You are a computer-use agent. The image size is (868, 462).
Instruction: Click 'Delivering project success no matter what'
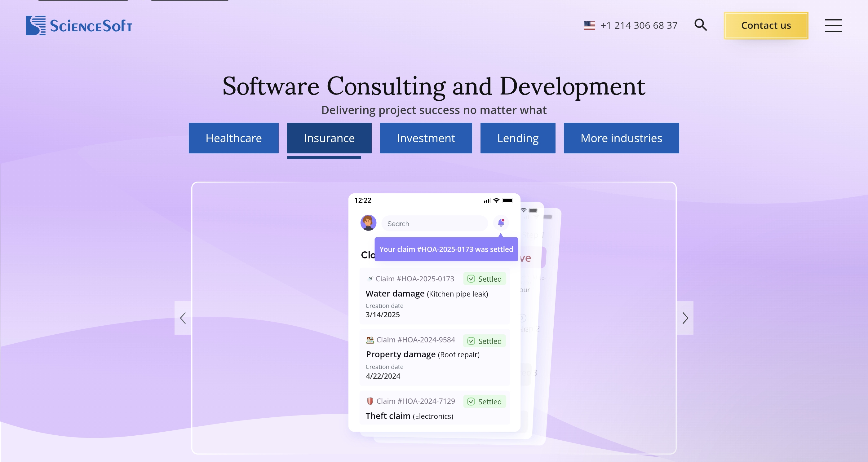pyautogui.click(x=434, y=110)
